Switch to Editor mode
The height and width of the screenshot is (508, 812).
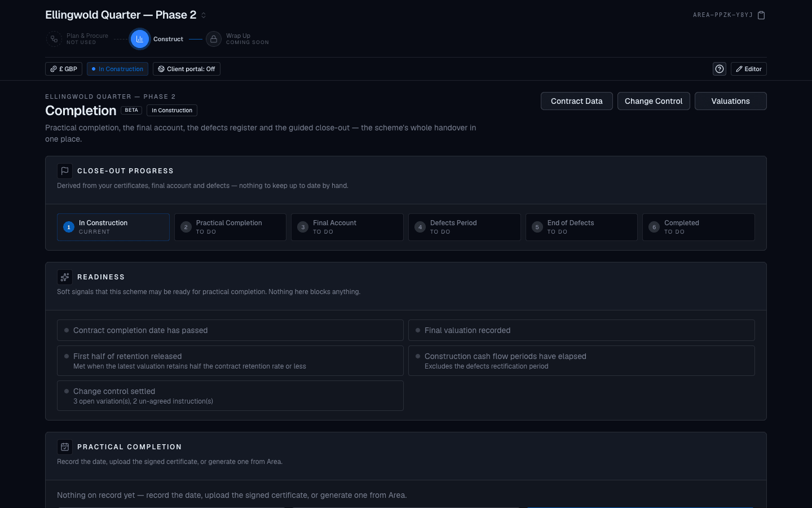749,69
